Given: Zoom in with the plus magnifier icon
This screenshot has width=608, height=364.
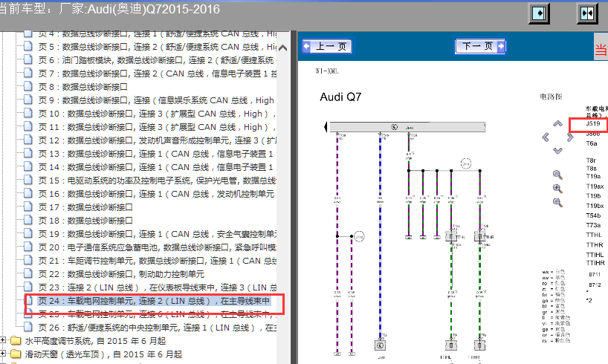Looking at the screenshot, I should (557, 189).
